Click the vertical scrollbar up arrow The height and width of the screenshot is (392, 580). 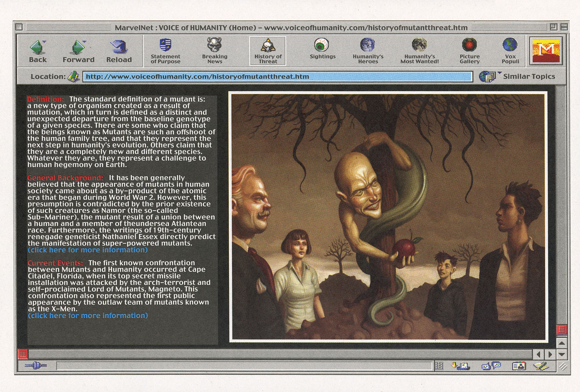point(561,343)
